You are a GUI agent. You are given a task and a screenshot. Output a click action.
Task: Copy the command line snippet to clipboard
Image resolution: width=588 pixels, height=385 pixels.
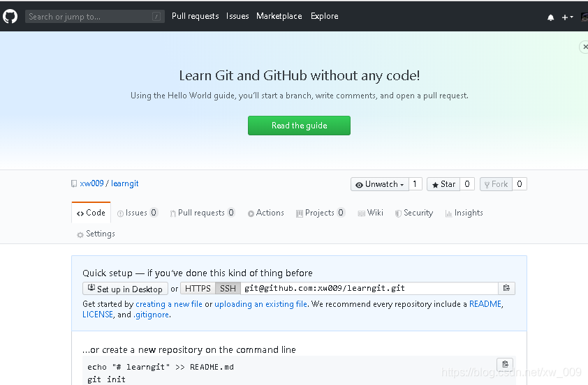coord(505,364)
